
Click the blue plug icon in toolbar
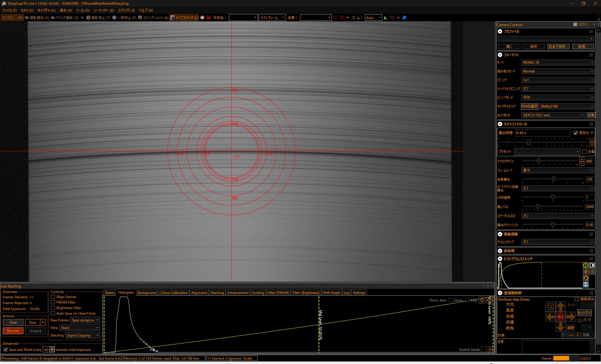(x=405, y=18)
